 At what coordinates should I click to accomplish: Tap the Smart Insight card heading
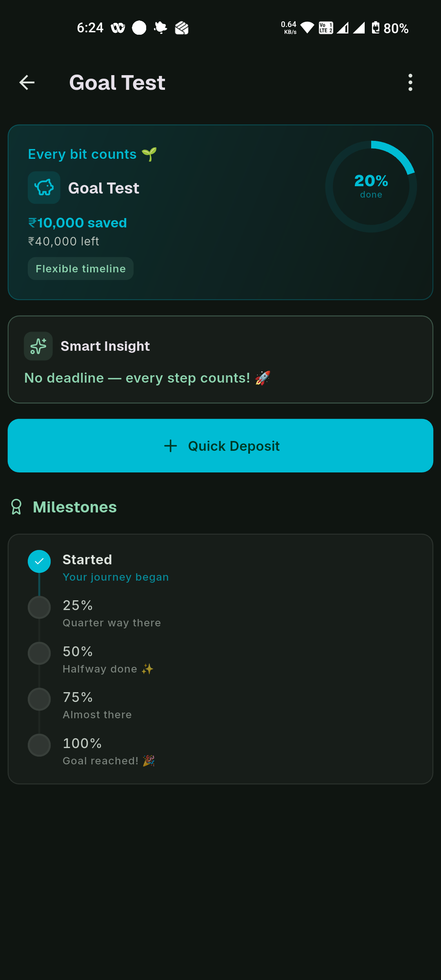(105, 346)
